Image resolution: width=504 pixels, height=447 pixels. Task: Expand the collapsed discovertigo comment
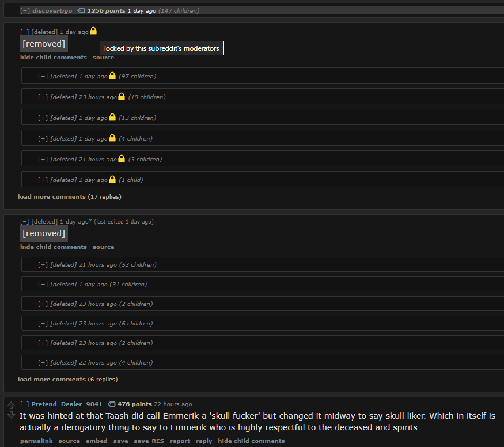pyautogui.click(x=25, y=10)
